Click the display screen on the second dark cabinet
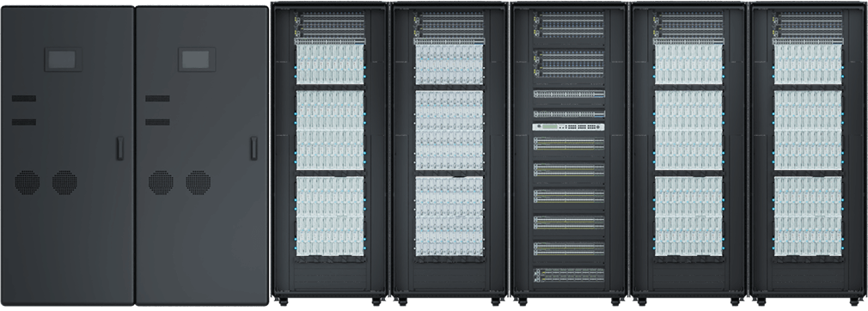868x311 pixels. [x=197, y=59]
